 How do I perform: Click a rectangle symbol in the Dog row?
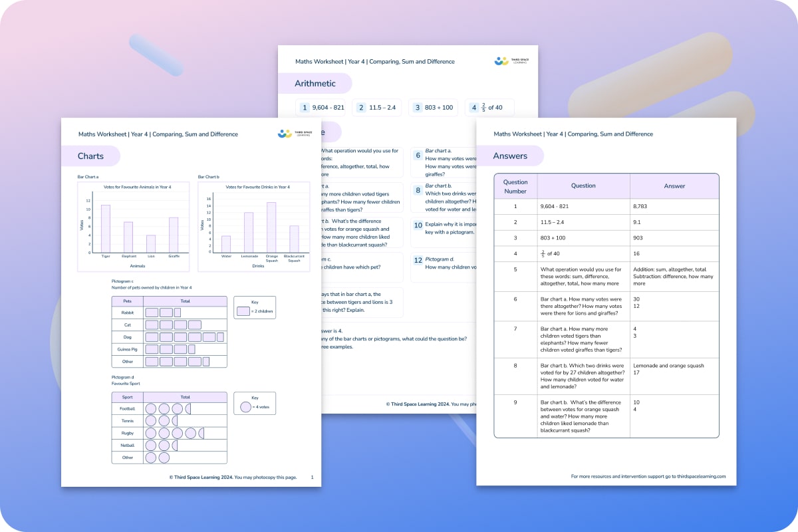coord(153,336)
